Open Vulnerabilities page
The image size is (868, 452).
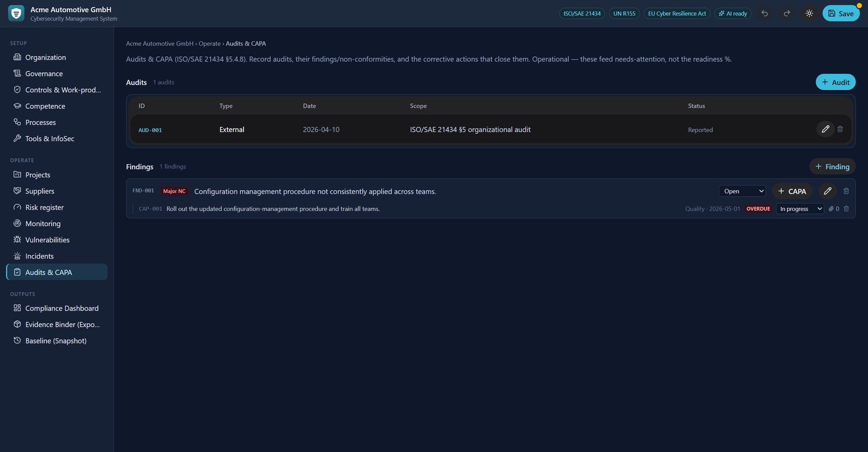pyautogui.click(x=57, y=240)
